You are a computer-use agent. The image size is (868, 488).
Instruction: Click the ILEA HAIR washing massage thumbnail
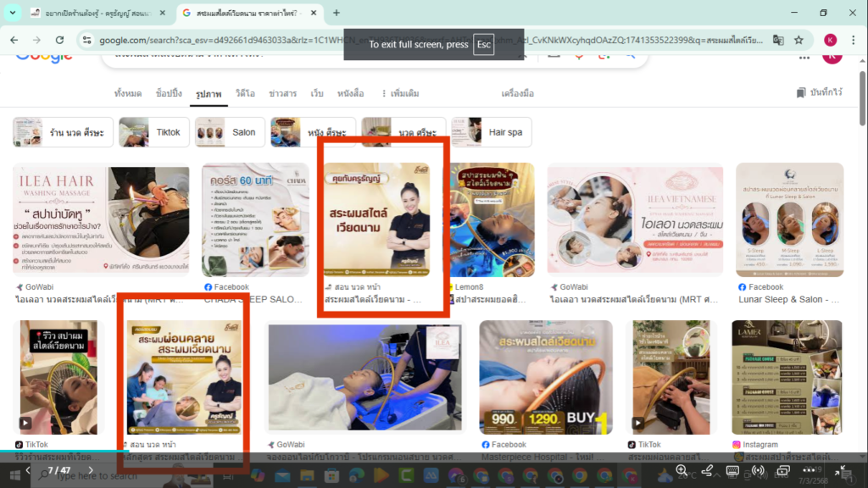coord(100,219)
